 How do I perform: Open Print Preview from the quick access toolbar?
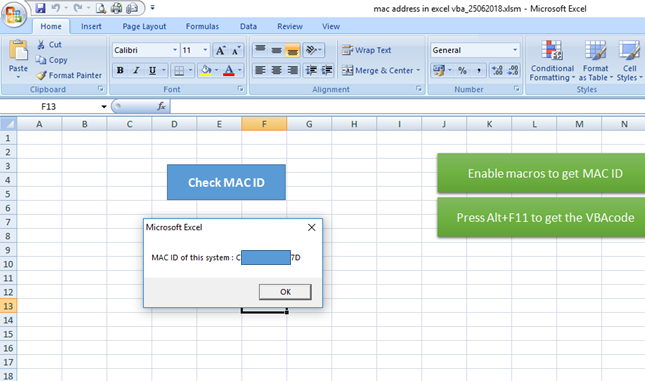100,8
